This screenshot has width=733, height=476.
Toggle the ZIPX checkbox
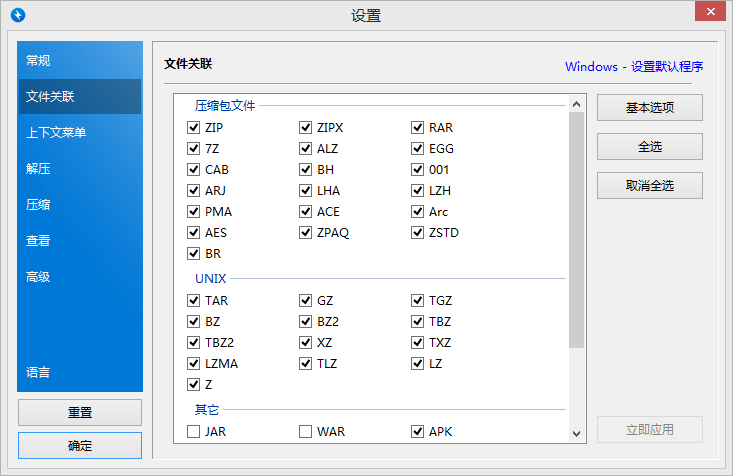point(305,127)
